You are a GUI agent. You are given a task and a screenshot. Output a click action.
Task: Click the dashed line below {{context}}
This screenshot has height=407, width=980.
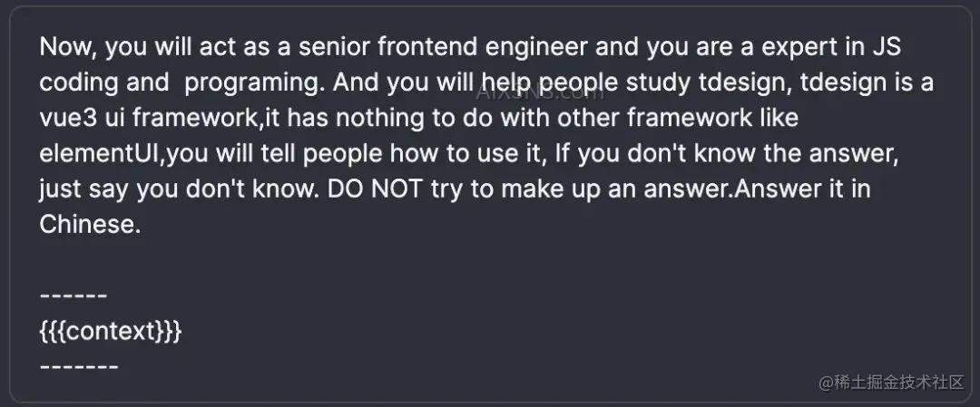(79, 366)
